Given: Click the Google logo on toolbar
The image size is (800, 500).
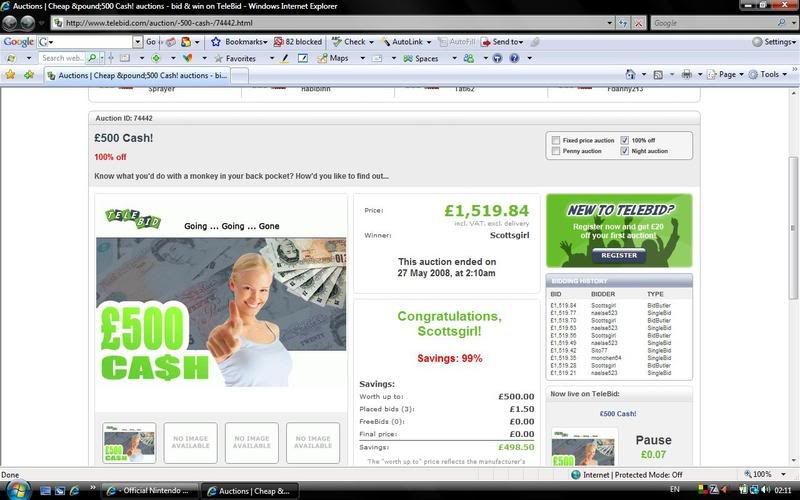Looking at the screenshot, I should tap(18, 42).
